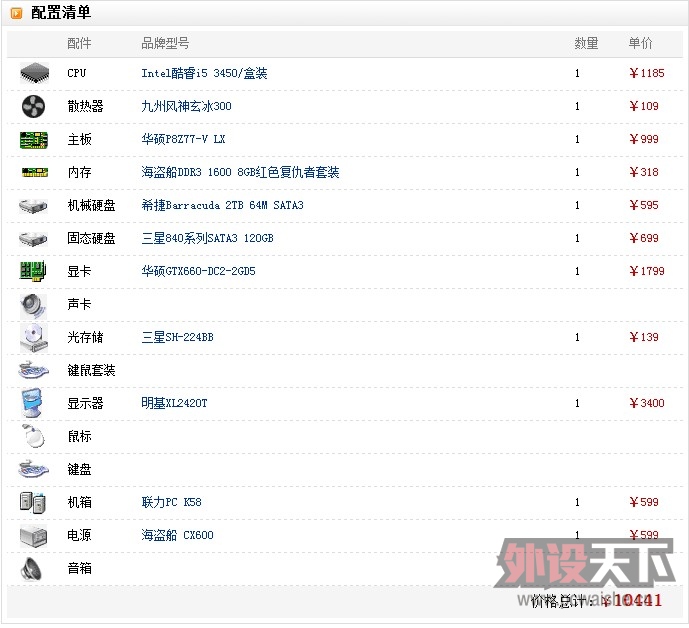The width and height of the screenshot is (689, 628).
Task: Click the 键盘 label
Action: tap(79, 469)
